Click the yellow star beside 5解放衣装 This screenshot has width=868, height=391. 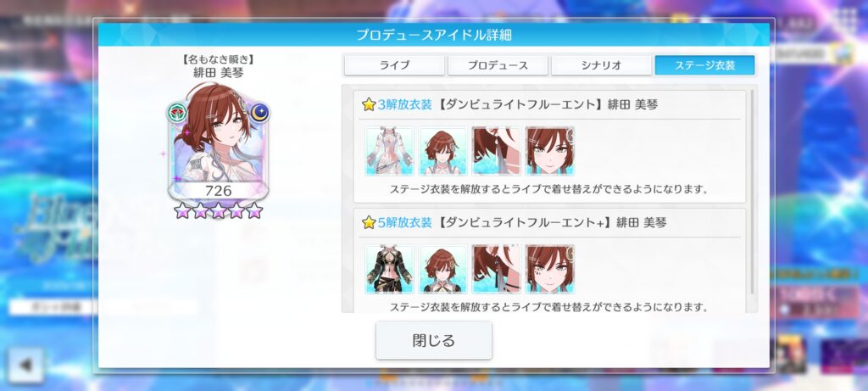tap(369, 222)
